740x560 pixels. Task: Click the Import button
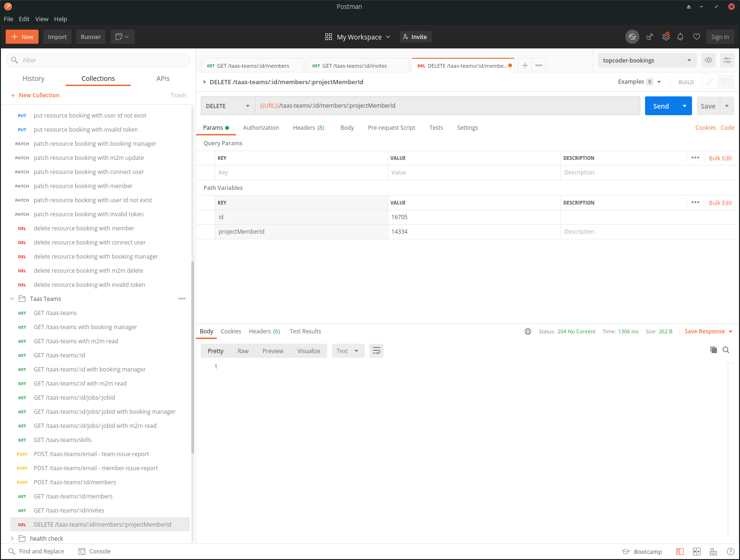[x=57, y=37]
